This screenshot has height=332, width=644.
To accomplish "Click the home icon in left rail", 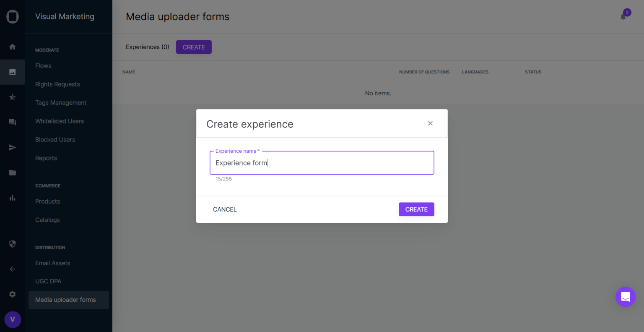I will coord(13,47).
